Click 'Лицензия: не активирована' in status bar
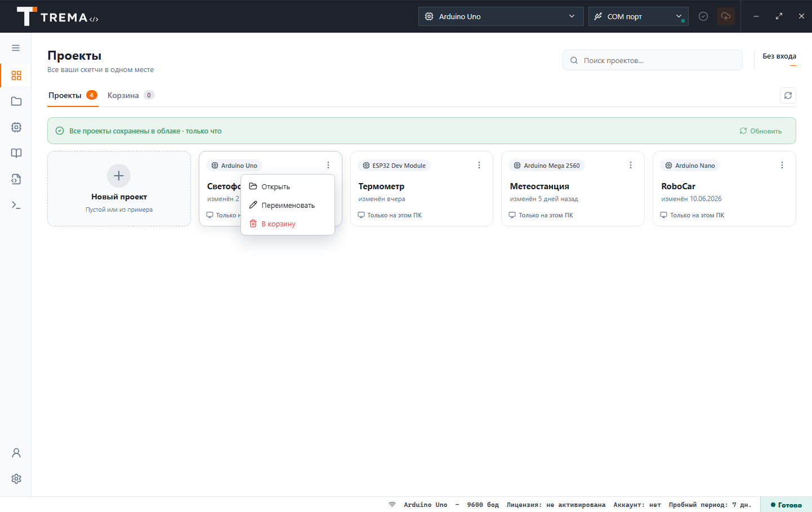812x512 pixels. point(556,505)
